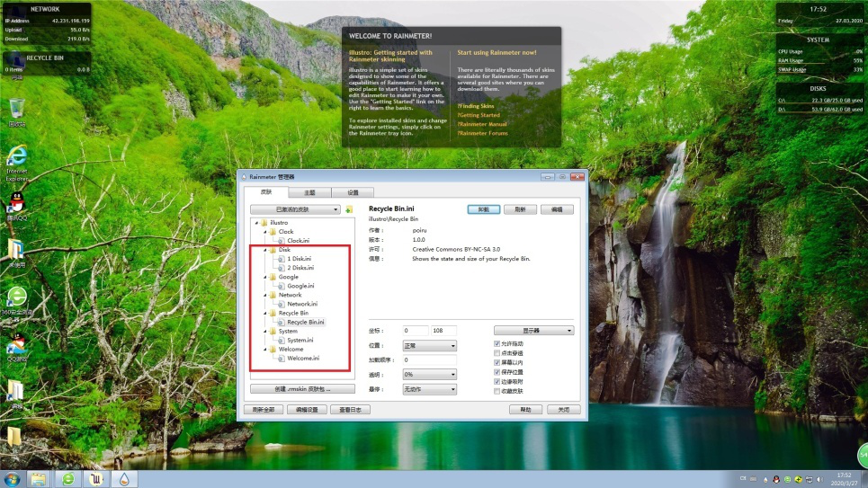Collapse the Network folder tree arrow
868x488 pixels.
(265, 295)
